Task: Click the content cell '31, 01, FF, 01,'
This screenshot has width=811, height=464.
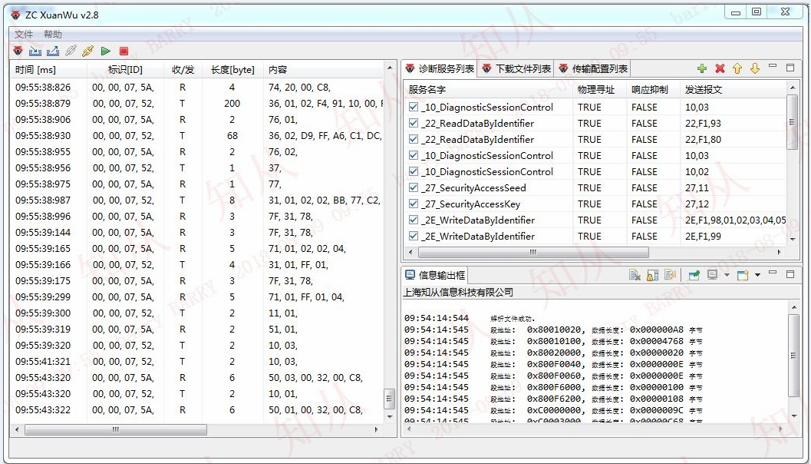Action: coord(298,264)
